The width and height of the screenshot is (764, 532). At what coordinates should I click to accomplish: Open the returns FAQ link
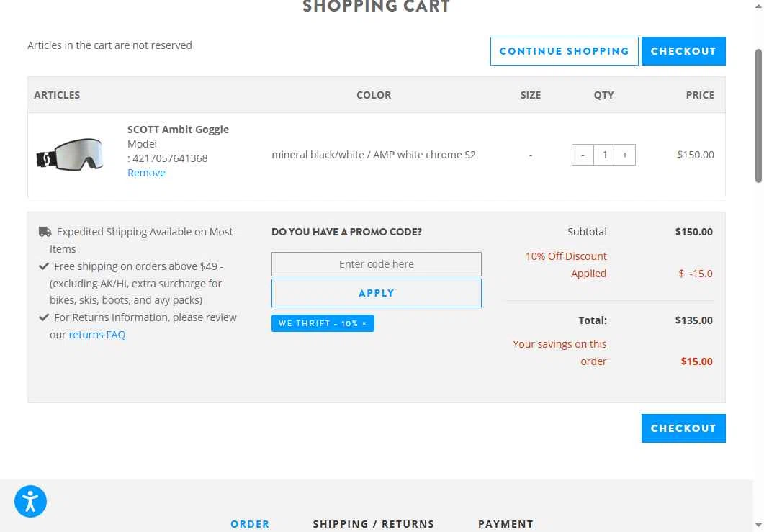click(x=97, y=335)
